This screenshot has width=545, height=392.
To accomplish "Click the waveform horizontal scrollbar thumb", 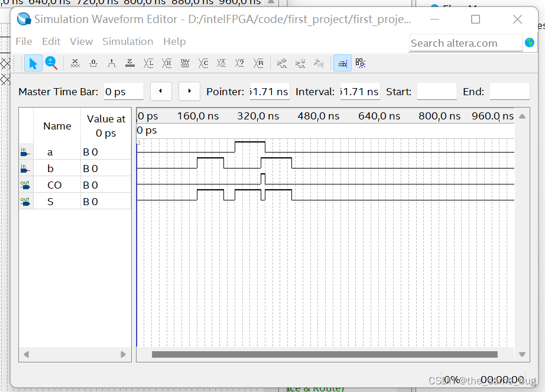I will click(x=325, y=355).
